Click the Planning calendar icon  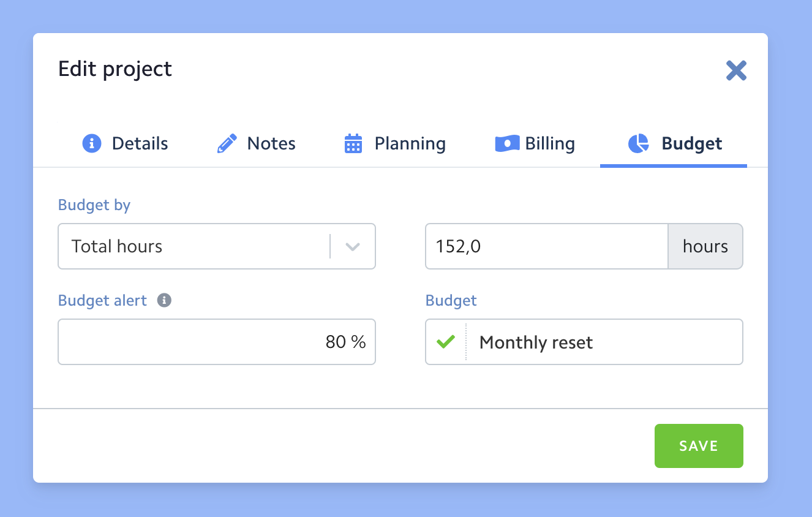(353, 143)
